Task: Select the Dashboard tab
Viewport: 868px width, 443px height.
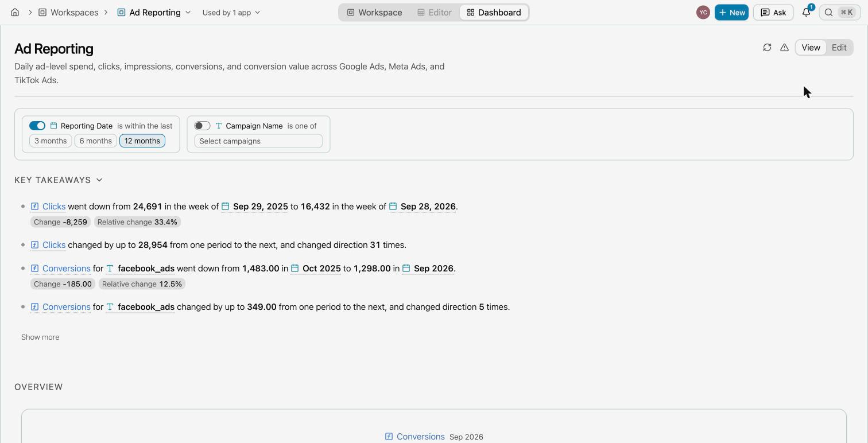Action: pyautogui.click(x=494, y=12)
